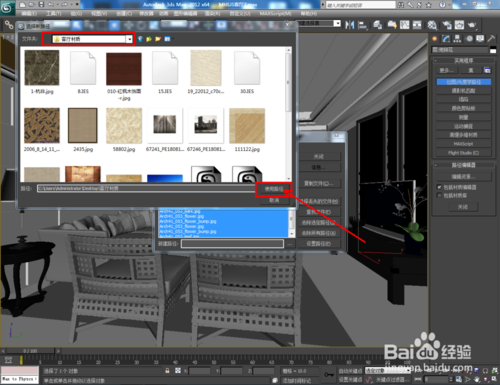Open the Align tool icon

click(362, 25)
